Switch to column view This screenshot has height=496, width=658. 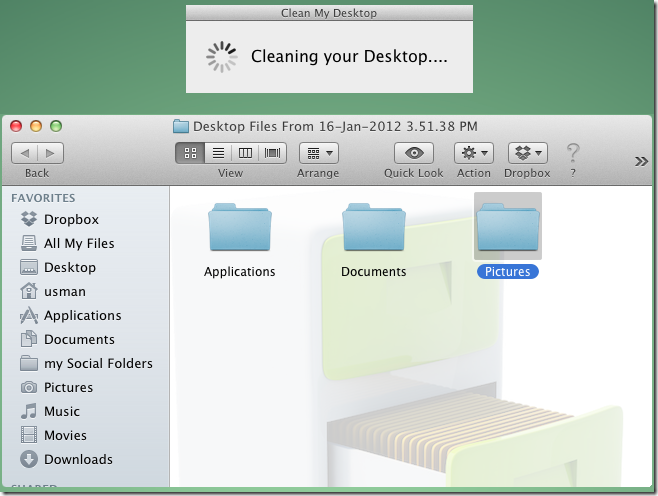coord(245,153)
